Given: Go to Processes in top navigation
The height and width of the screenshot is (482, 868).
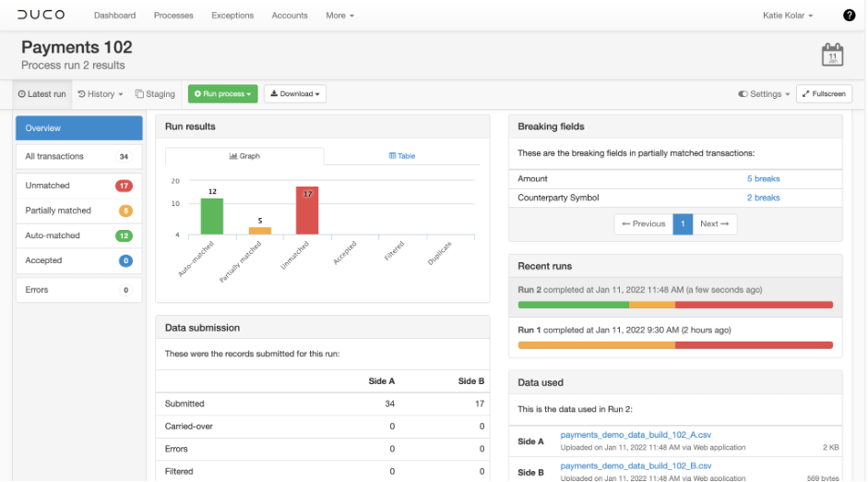Looking at the screenshot, I should (x=173, y=16).
